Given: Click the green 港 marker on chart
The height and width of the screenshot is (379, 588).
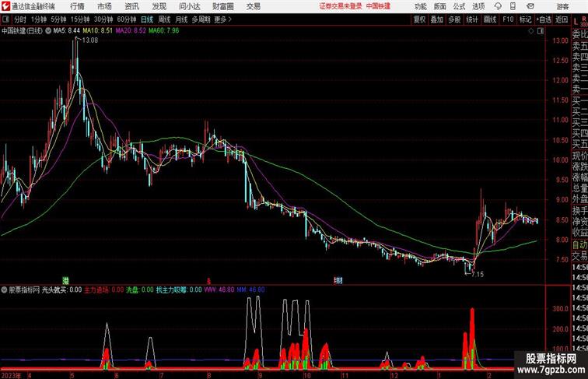Looking at the screenshot, I should (x=65, y=280).
